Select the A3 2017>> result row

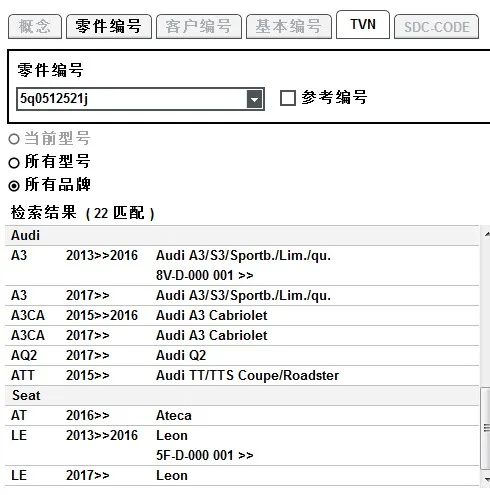[x=242, y=296]
